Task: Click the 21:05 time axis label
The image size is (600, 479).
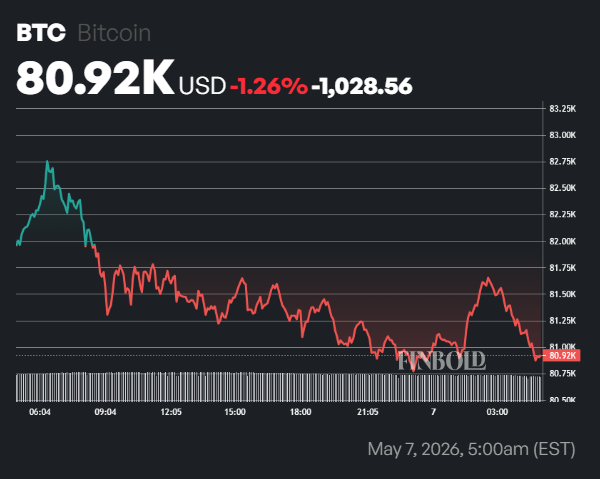Action: pyautogui.click(x=368, y=412)
